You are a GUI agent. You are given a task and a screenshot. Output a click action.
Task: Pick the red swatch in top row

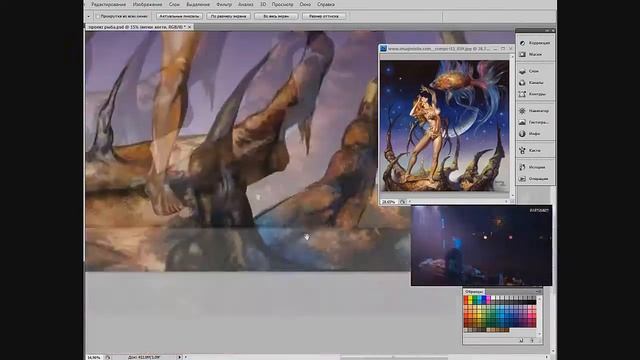pyautogui.click(x=466, y=299)
